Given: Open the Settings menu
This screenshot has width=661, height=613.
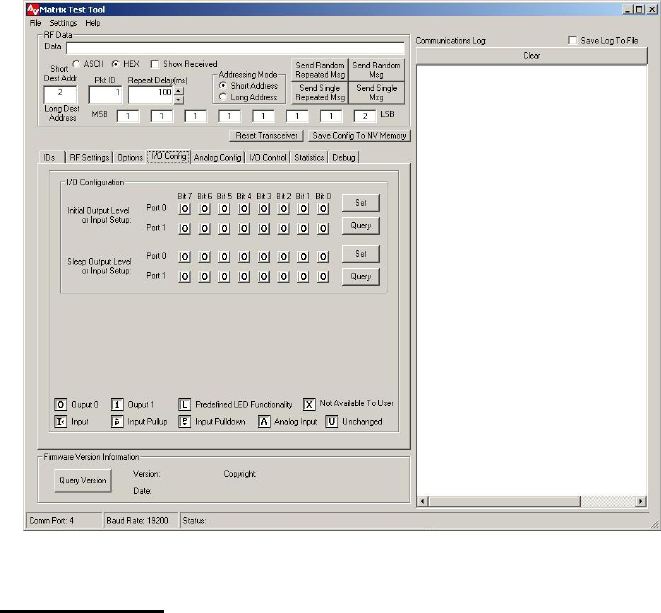Looking at the screenshot, I should 64,23.
